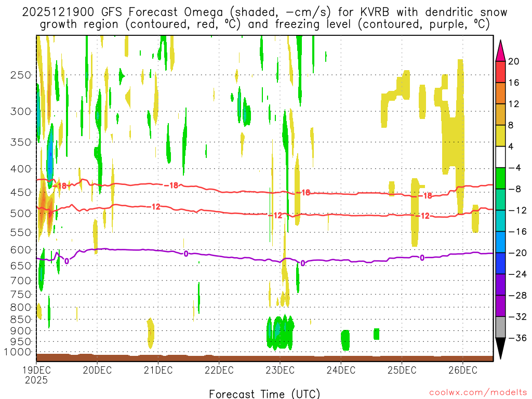Select the 250 pressure level label
Viewport: 532px width, 399px height.
point(21,75)
